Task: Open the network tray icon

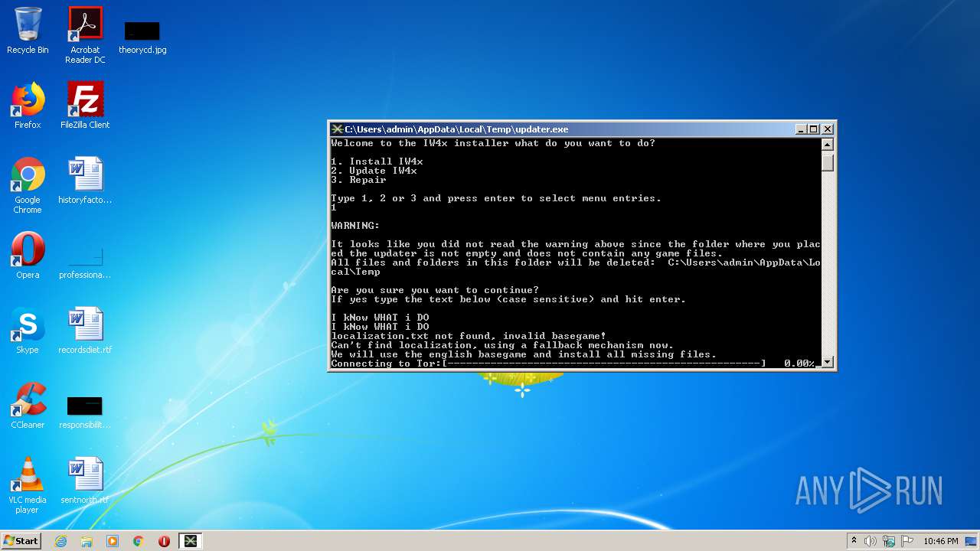Action: pyautogui.click(x=889, y=541)
